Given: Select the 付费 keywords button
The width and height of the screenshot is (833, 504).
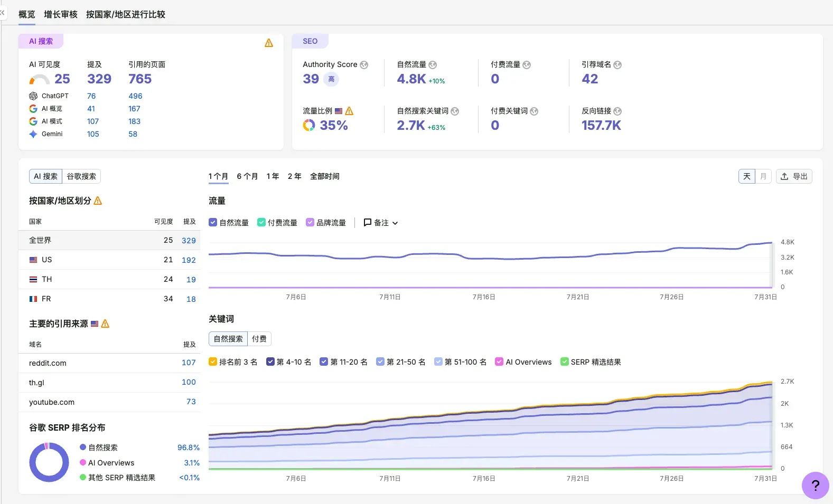Looking at the screenshot, I should pyautogui.click(x=259, y=339).
